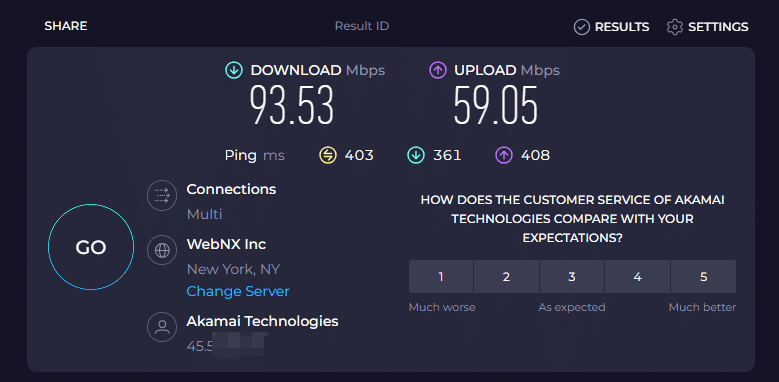Viewport: 779px width, 382px height.
Task: Select rating 3, As expected
Action: (x=572, y=277)
